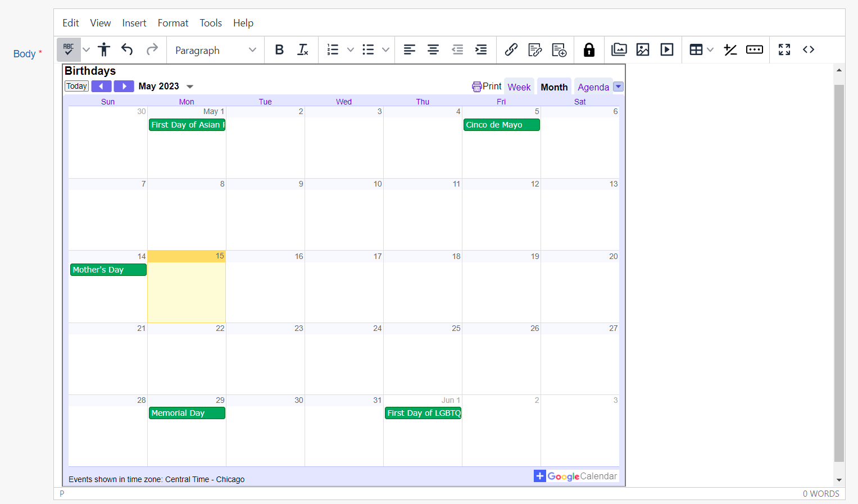Image resolution: width=858 pixels, height=504 pixels.
Task: Select the highlighted day 15
Action: click(x=187, y=287)
